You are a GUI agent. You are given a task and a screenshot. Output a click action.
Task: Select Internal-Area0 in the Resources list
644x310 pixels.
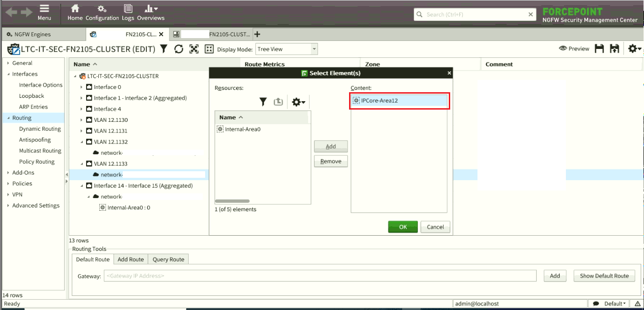point(242,129)
